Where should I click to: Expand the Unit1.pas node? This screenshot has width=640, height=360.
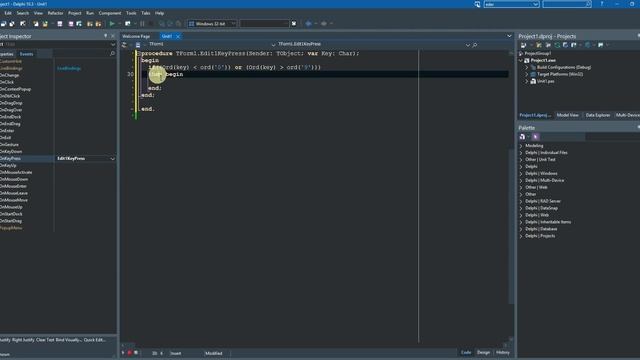click(x=527, y=81)
